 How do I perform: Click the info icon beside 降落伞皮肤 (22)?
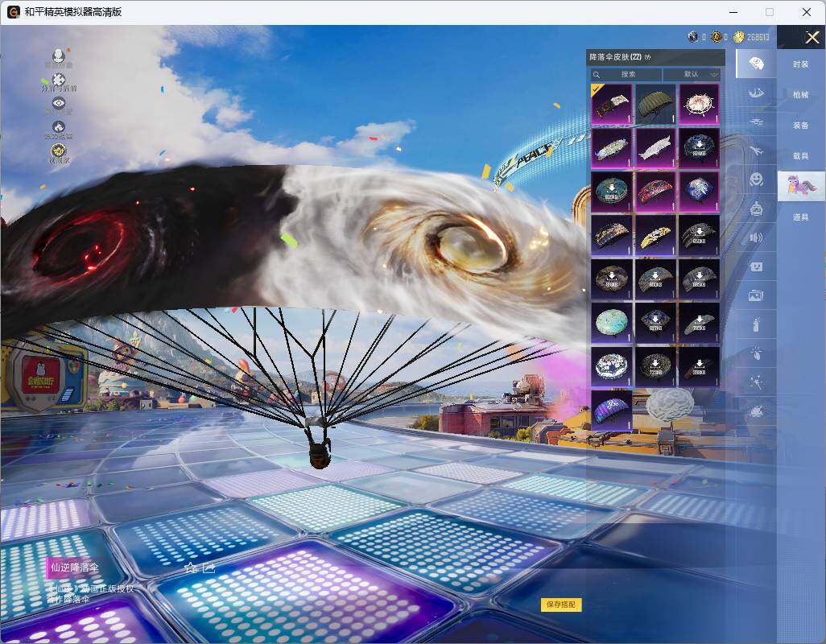coord(647,57)
